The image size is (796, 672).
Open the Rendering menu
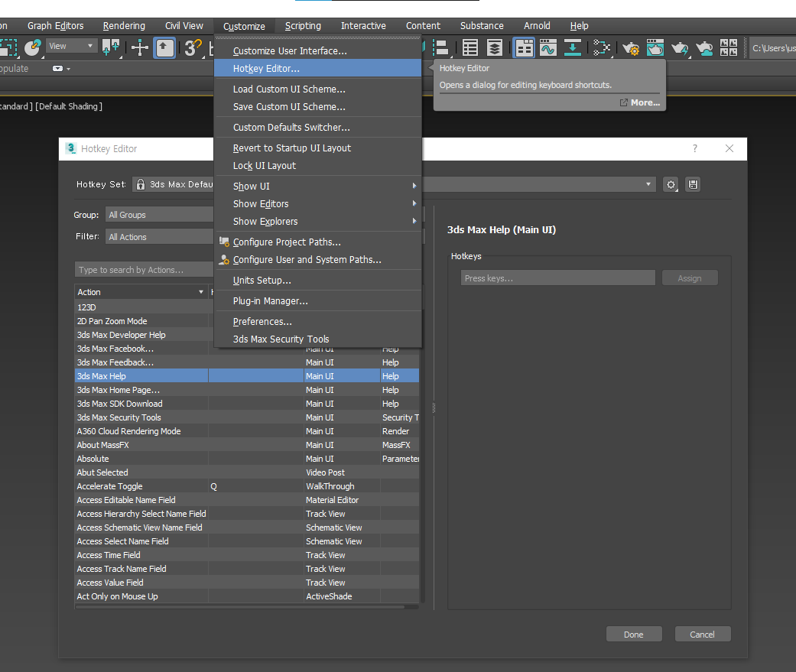[124, 26]
